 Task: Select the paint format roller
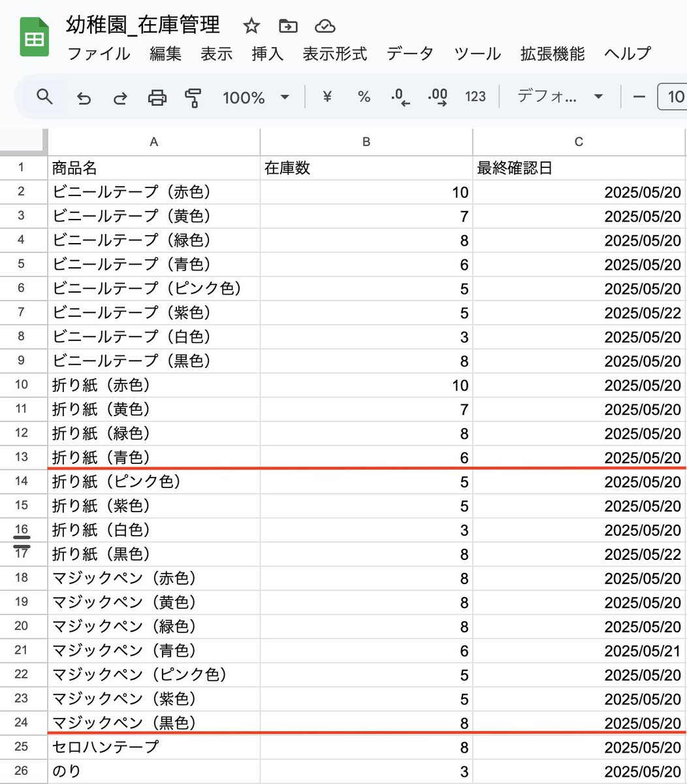click(x=193, y=98)
